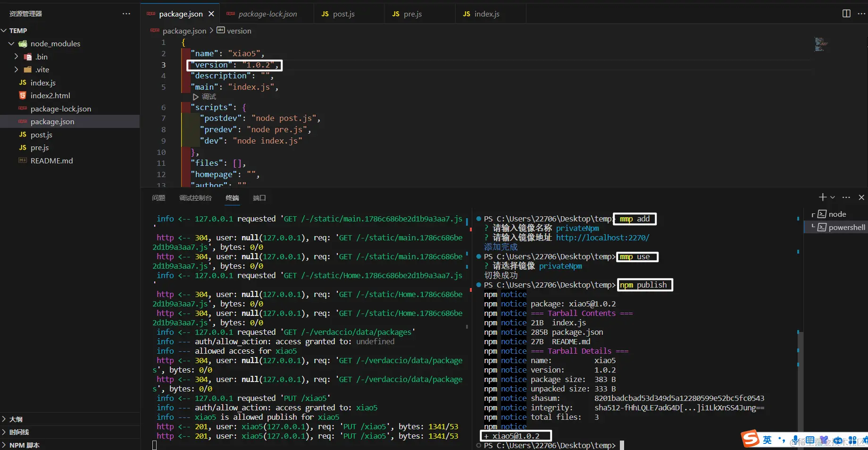Viewport: 868px width, 450px height.
Task: Click the new terminal plus icon
Action: [x=822, y=197]
